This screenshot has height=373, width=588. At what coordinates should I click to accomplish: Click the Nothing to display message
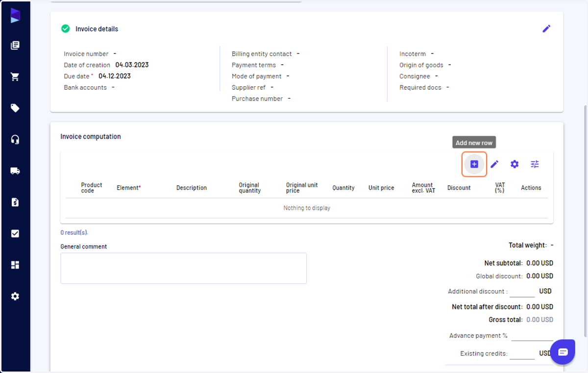coord(307,208)
